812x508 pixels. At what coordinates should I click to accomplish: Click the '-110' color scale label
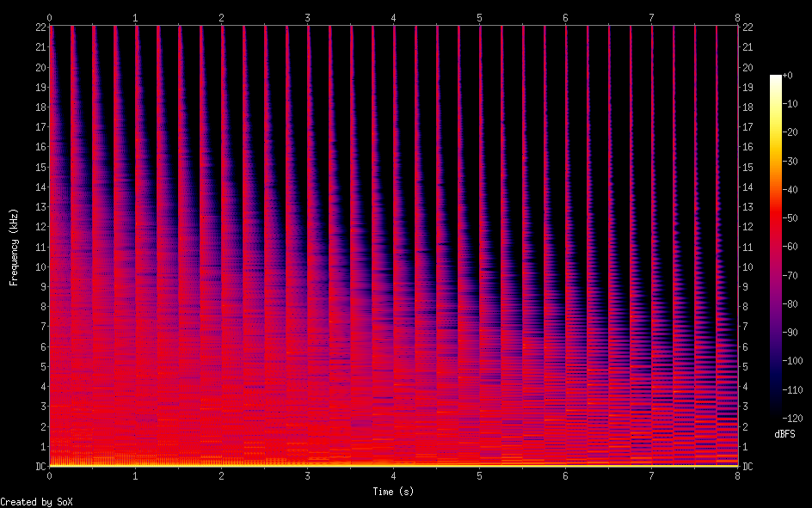click(792, 390)
